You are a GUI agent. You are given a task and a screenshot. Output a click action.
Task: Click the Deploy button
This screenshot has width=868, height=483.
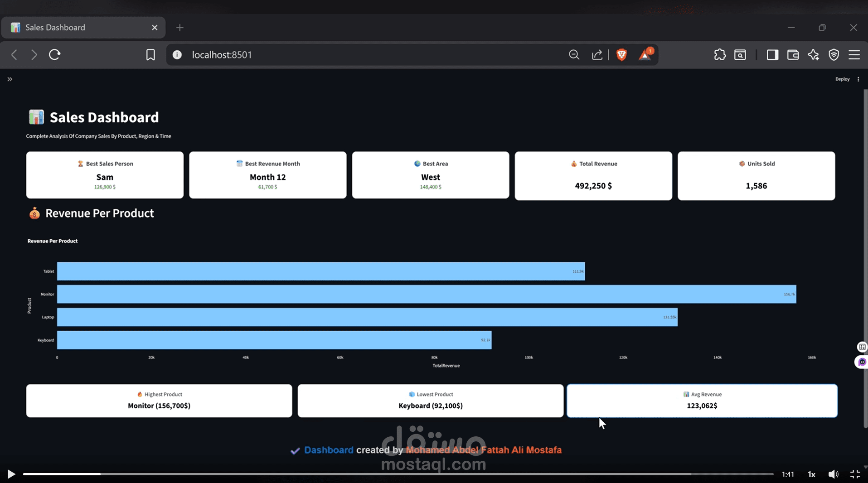pyautogui.click(x=842, y=79)
